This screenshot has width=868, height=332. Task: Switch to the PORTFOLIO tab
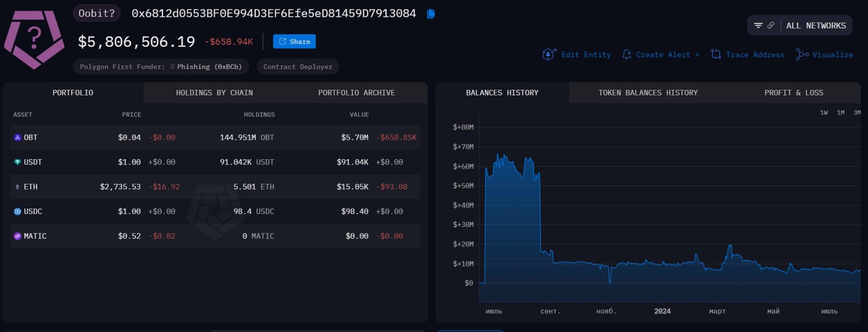[x=73, y=93]
